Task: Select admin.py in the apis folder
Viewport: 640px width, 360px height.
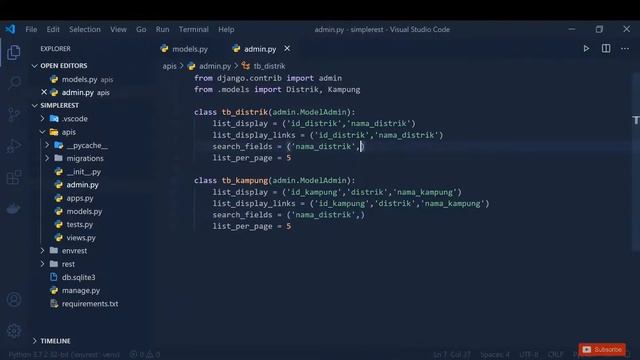Action: 82,185
